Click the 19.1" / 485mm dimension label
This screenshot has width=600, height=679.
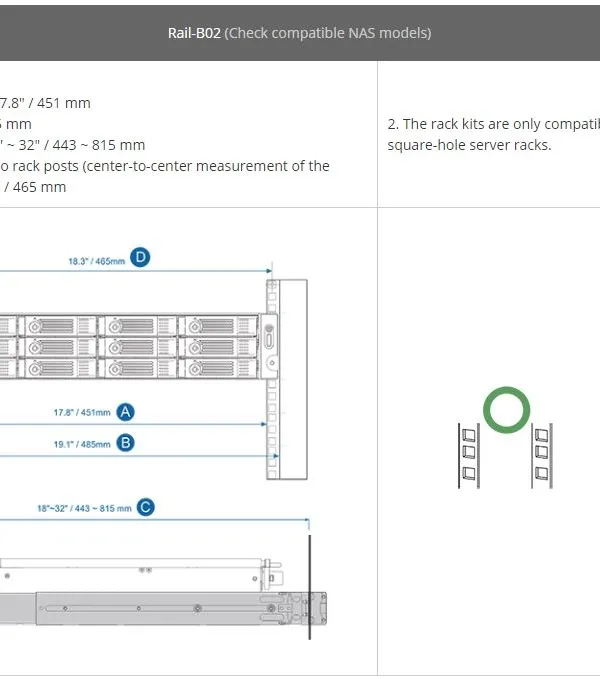[x=82, y=444]
